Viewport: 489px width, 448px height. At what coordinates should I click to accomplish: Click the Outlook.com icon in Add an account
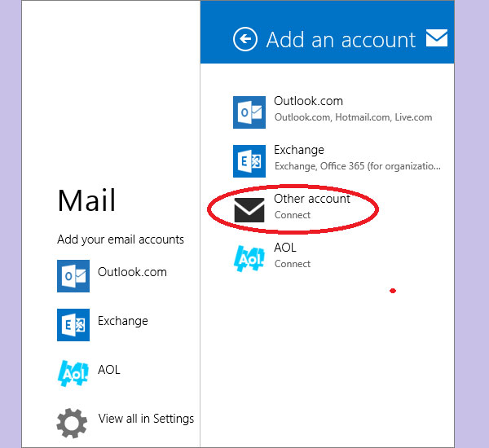point(249,112)
